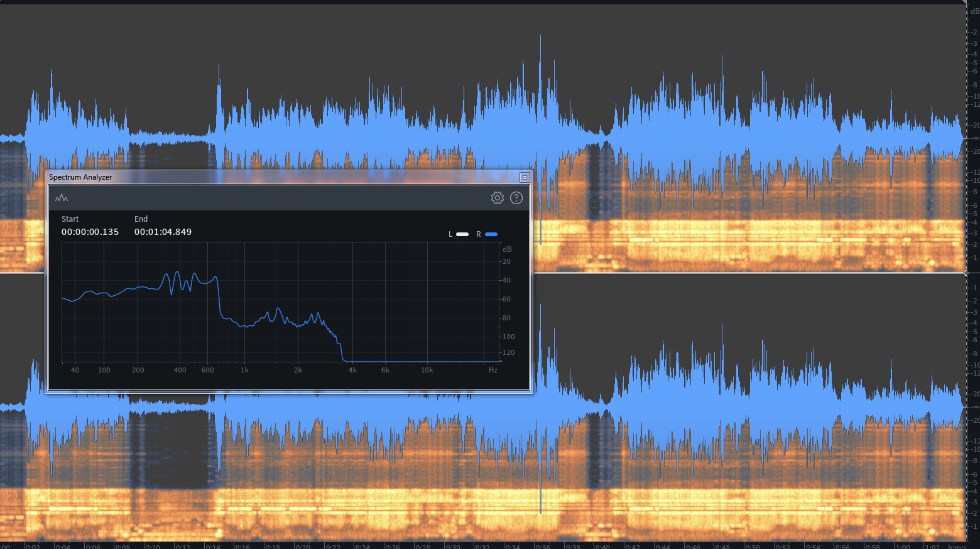Toggle the L channel display

[462, 234]
